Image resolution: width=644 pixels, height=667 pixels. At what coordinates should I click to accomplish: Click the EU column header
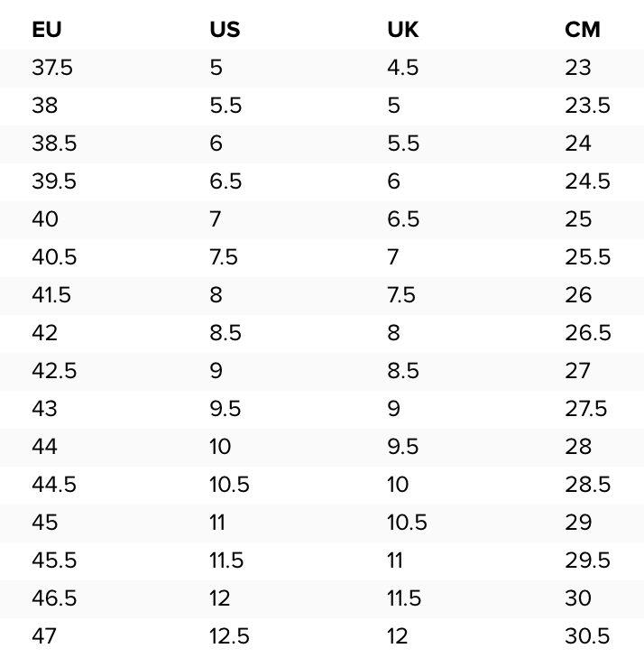[46, 30]
